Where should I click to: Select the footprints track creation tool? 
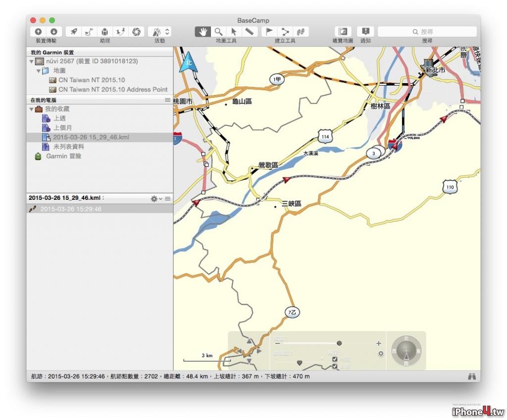[x=301, y=32]
